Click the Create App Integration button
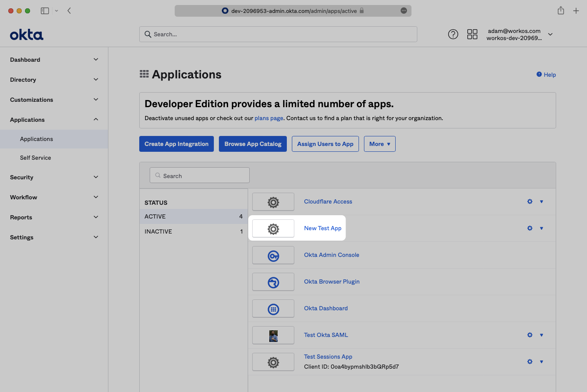This screenshot has height=392, width=587. pyautogui.click(x=176, y=144)
